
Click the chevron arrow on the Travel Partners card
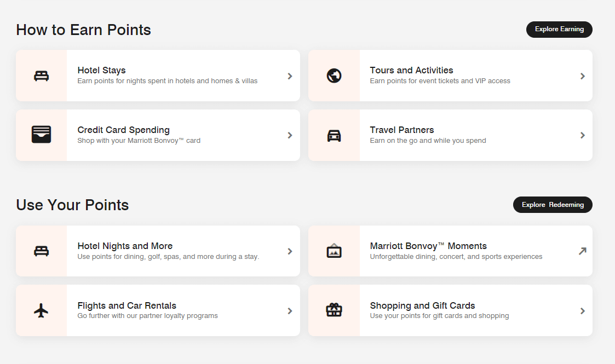(583, 135)
